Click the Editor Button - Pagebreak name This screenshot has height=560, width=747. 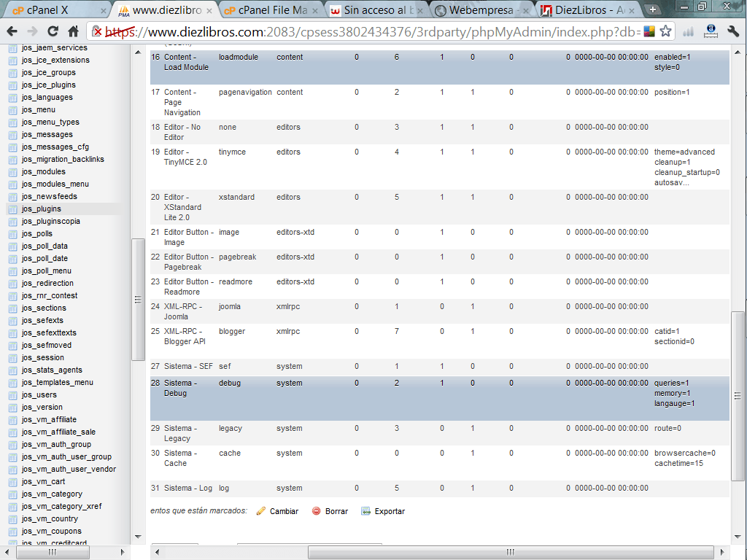point(189,262)
